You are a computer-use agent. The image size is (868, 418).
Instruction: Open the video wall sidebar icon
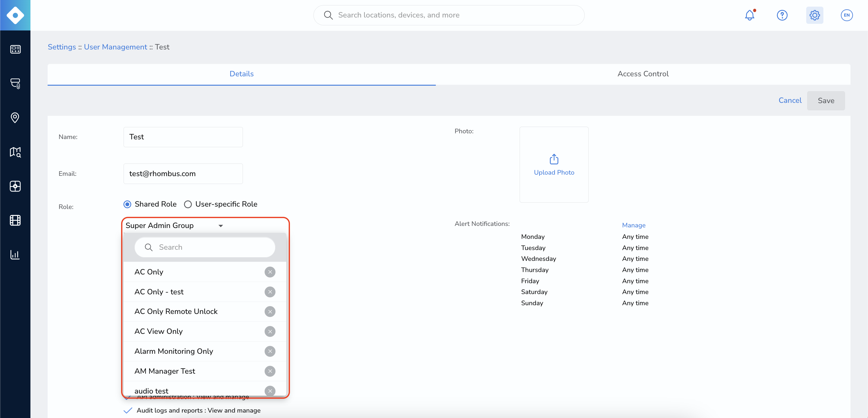pos(15,186)
